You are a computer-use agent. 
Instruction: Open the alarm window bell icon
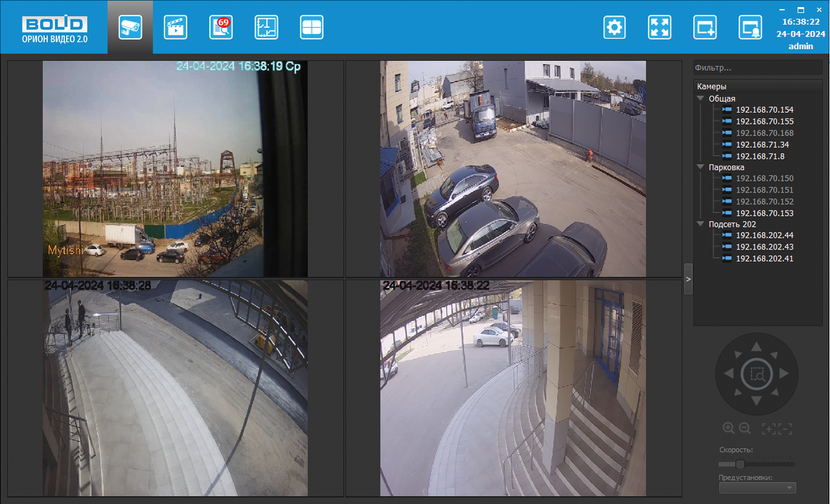coord(750,27)
